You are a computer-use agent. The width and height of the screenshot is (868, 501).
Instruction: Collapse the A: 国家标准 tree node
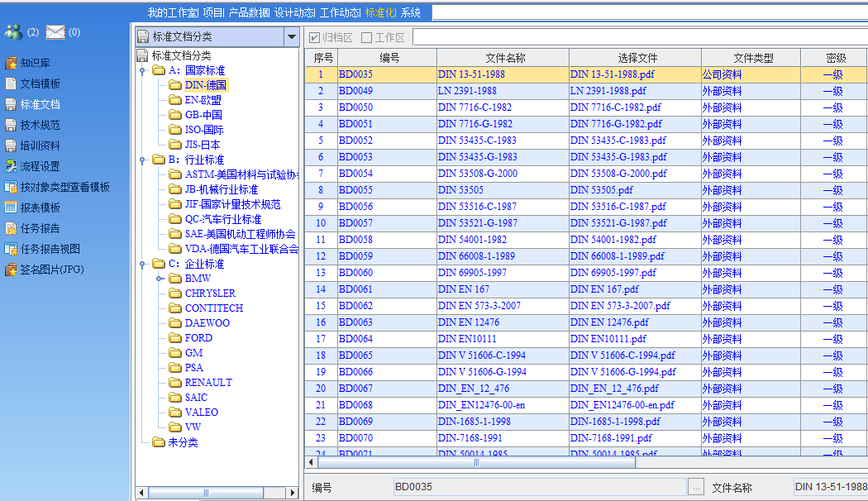click(143, 71)
